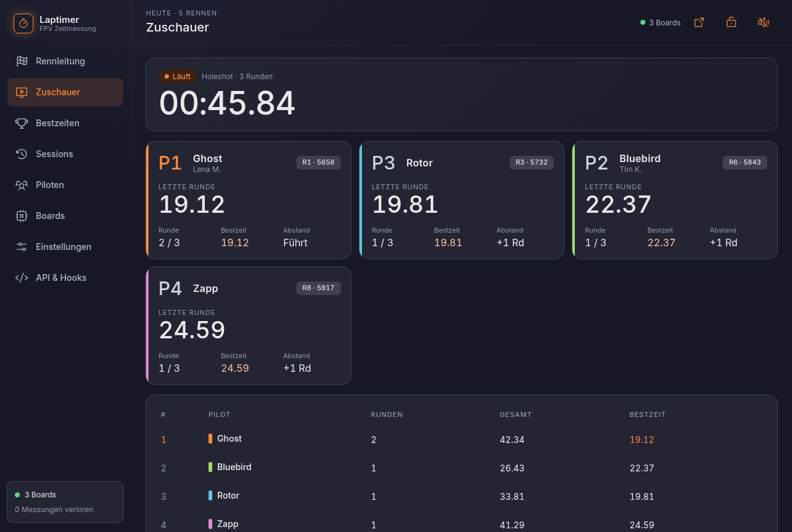Click the R1 · 5658 channel badge

point(318,163)
